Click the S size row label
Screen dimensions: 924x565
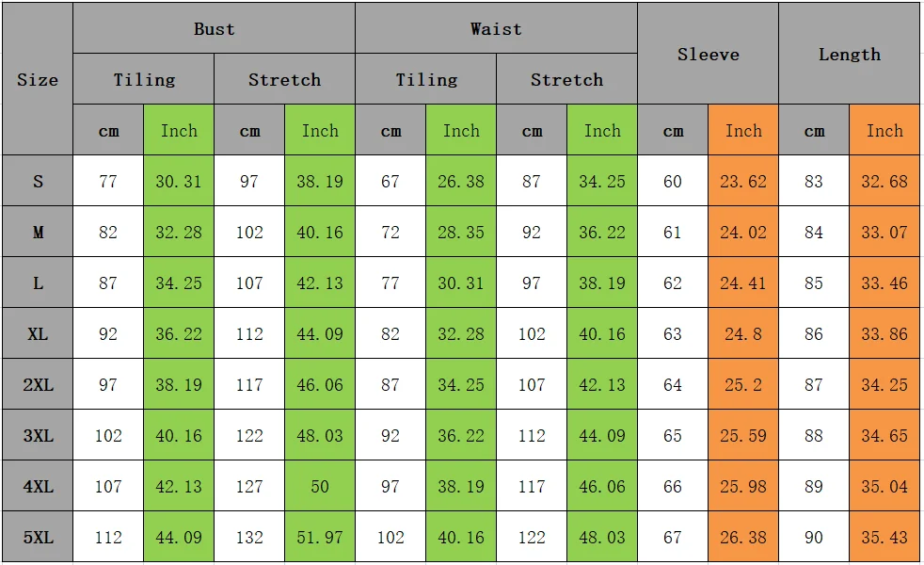click(x=38, y=181)
